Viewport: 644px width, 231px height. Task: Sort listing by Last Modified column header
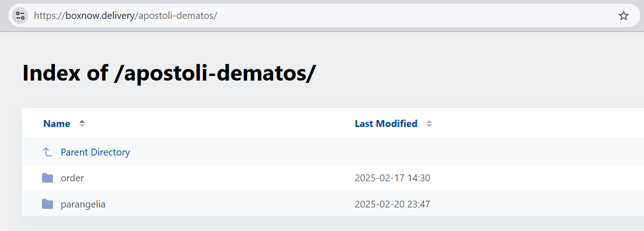point(386,123)
